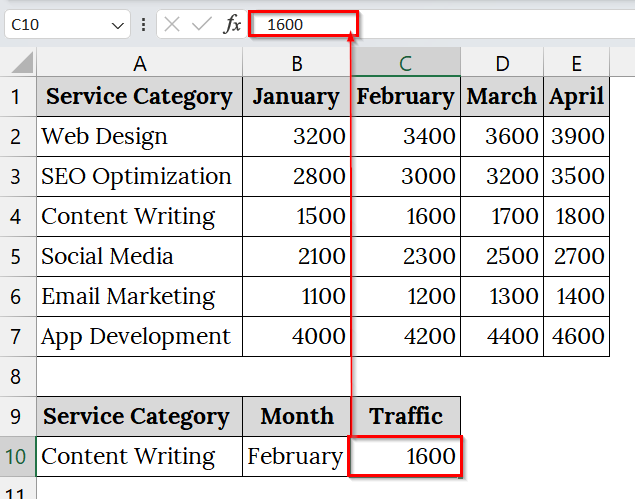Select row 1 header

tap(18, 96)
